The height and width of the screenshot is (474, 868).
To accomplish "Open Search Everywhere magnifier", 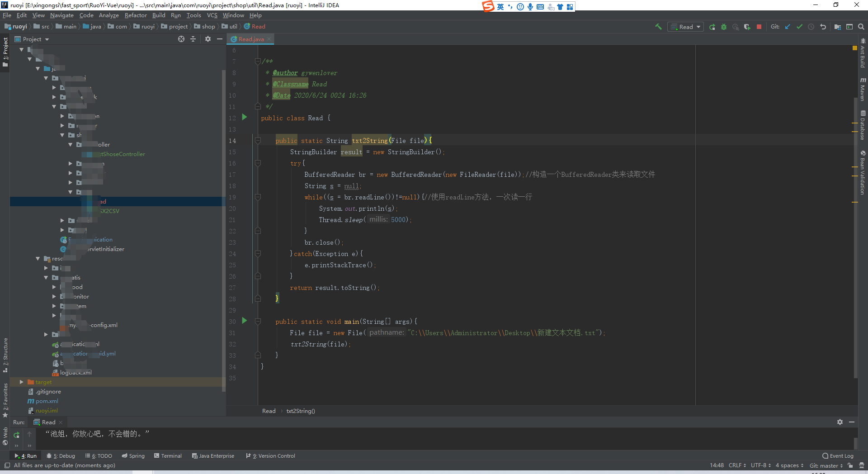I will (861, 27).
